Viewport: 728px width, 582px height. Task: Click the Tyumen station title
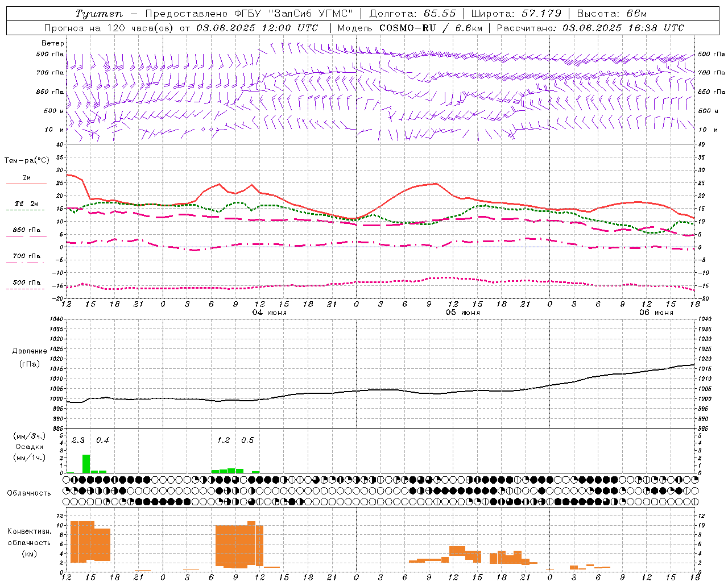click(99, 14)
